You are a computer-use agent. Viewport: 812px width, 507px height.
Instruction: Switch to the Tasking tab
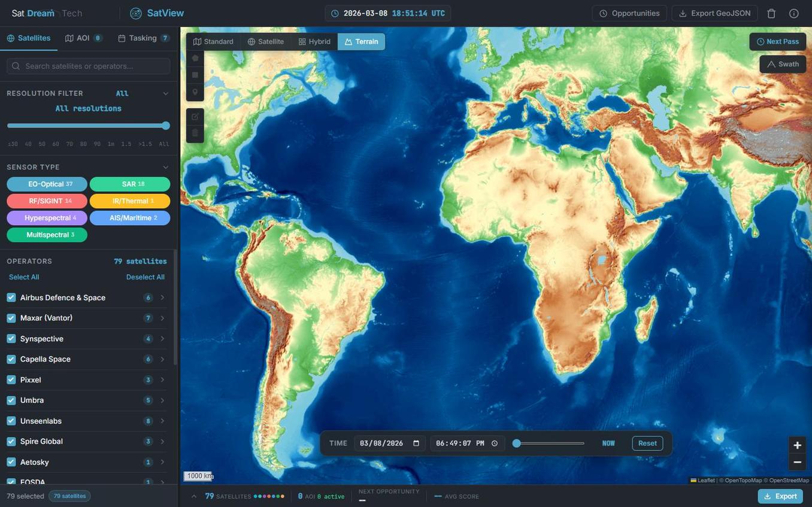tap(143, 37)
